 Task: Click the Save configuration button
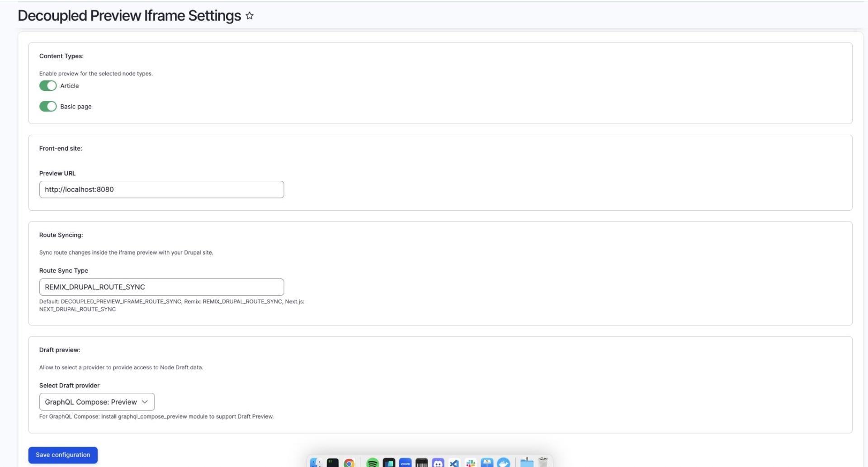[x=63, y=455]
